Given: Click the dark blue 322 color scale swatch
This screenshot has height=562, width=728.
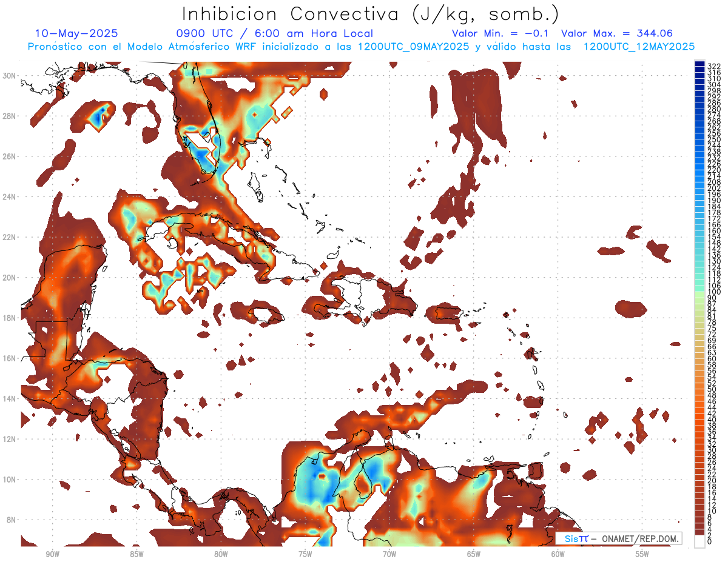Looking at the screenshot, I should coord(699,64).
